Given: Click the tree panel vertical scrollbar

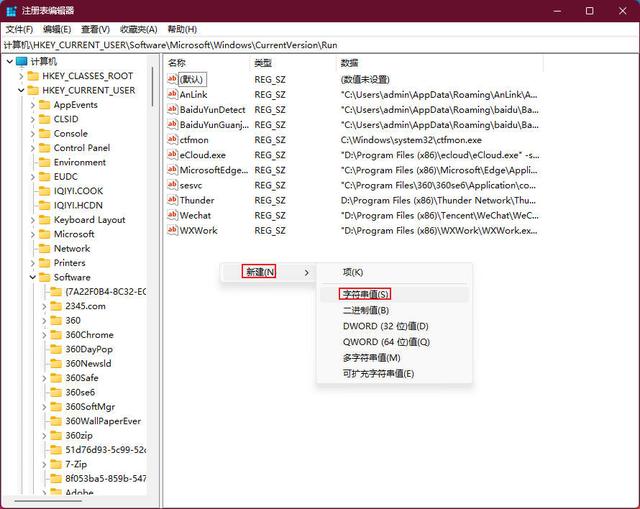Looking at the screenshot, I should pyautogui.click(x=153, y=200).
